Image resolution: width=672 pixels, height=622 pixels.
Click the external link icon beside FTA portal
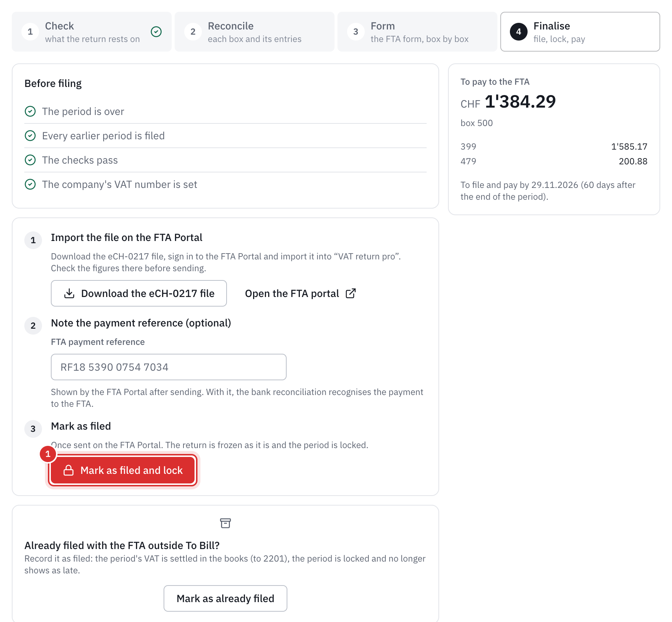(x=351, y=293)
